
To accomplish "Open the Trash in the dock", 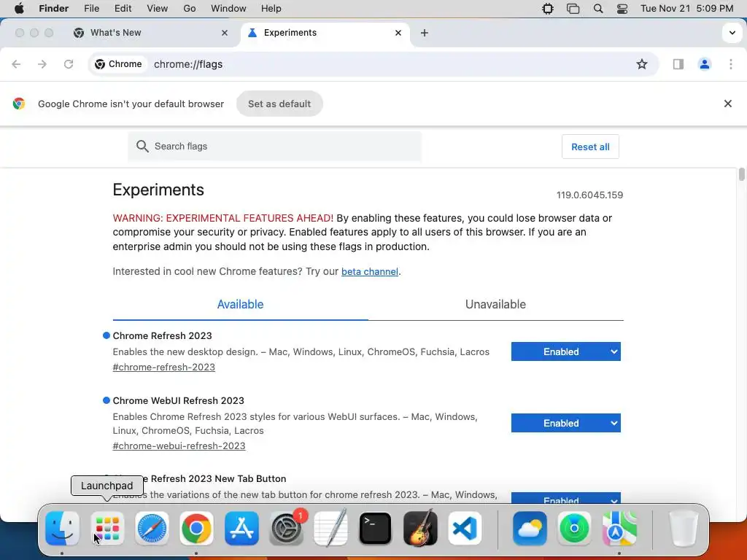I will coord(684,528).
